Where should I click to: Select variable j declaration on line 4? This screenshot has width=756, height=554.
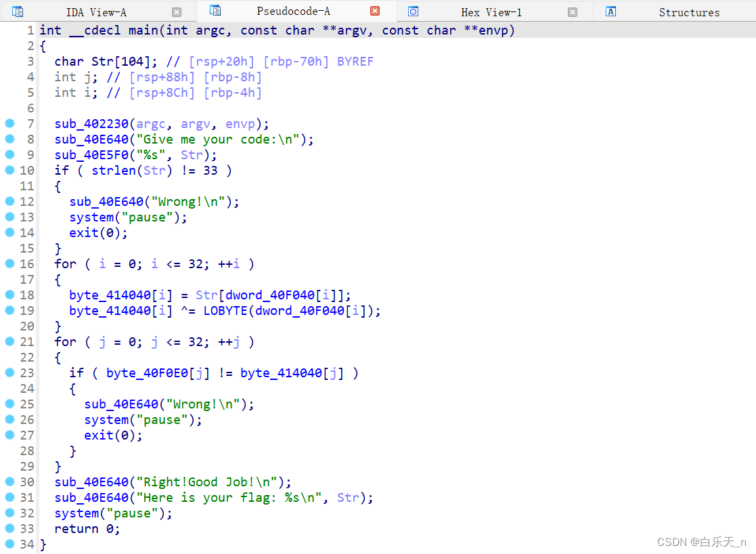[76, 77]
